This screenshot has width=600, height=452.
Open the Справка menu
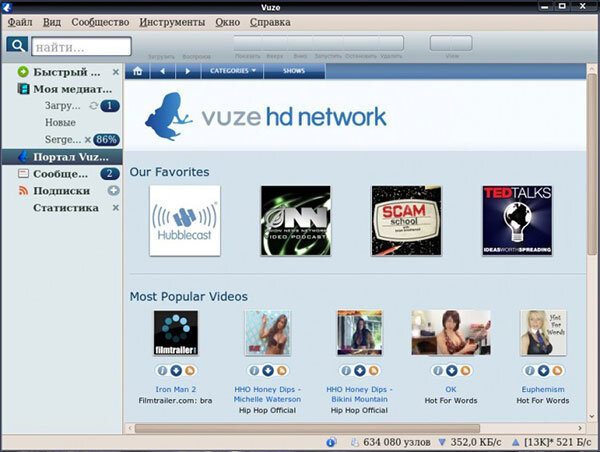coord(270,22)
